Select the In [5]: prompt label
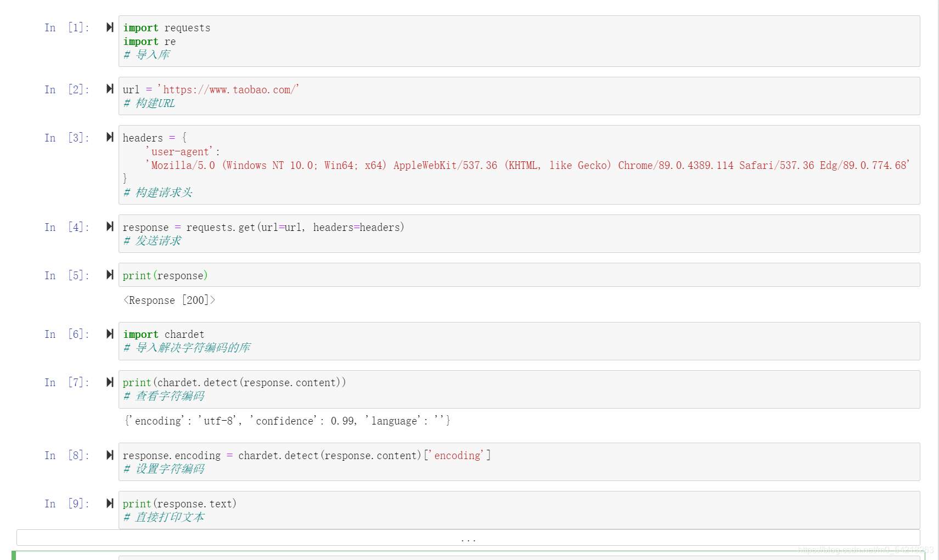The image size is (939, 560). pos(67,275)
